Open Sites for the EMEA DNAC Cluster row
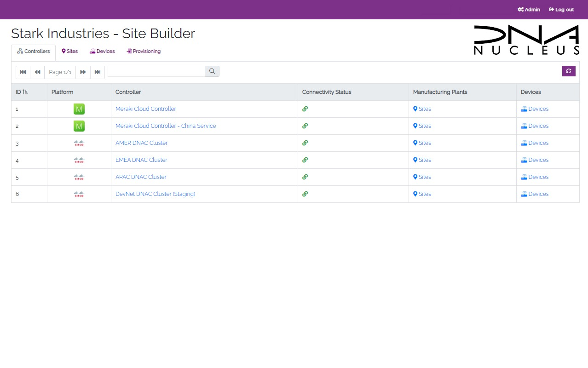 [422, 160]
